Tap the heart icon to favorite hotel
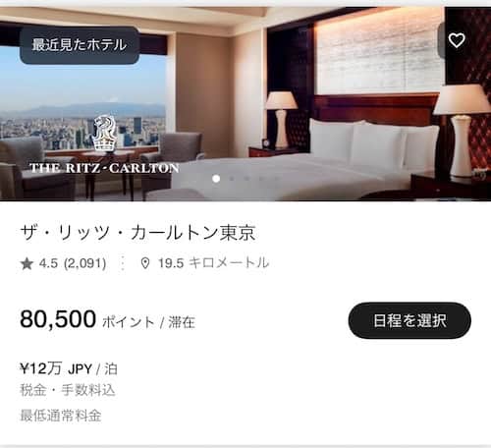Screen dimensions: 491x448 coord(457,40)
